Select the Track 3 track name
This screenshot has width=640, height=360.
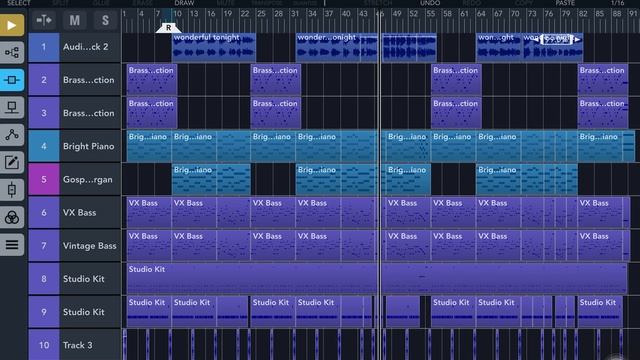pos(77,345)
